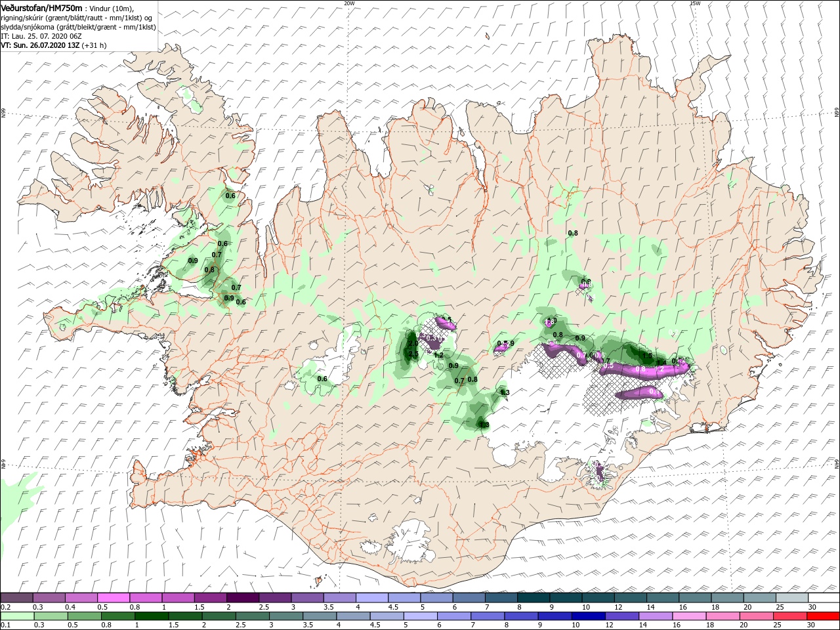Click the '20W' longitude label at top

(349, 3)
